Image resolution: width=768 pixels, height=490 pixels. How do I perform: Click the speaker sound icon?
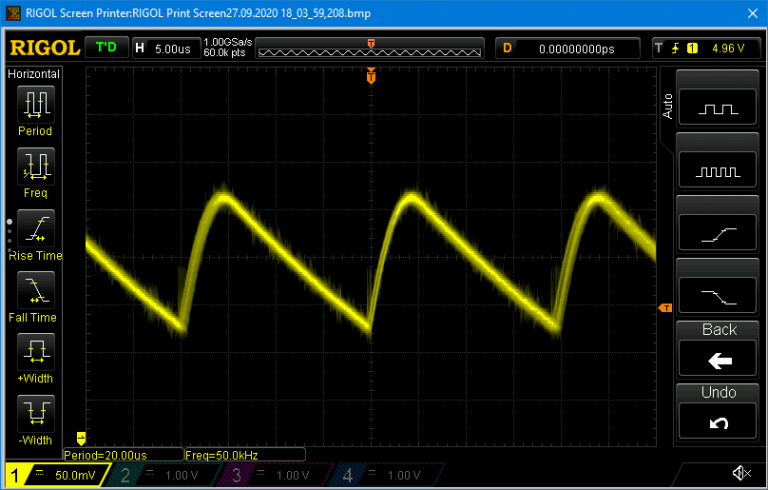tap(741, 473)
